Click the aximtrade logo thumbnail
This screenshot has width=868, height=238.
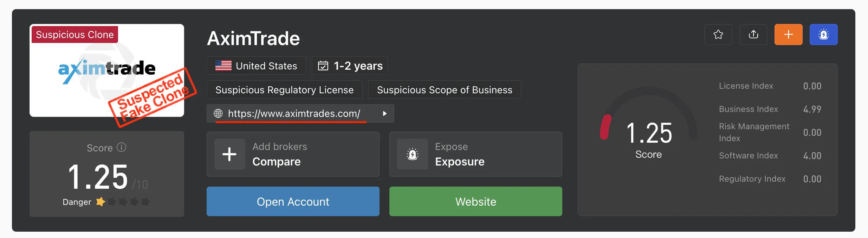pos(107,70)
